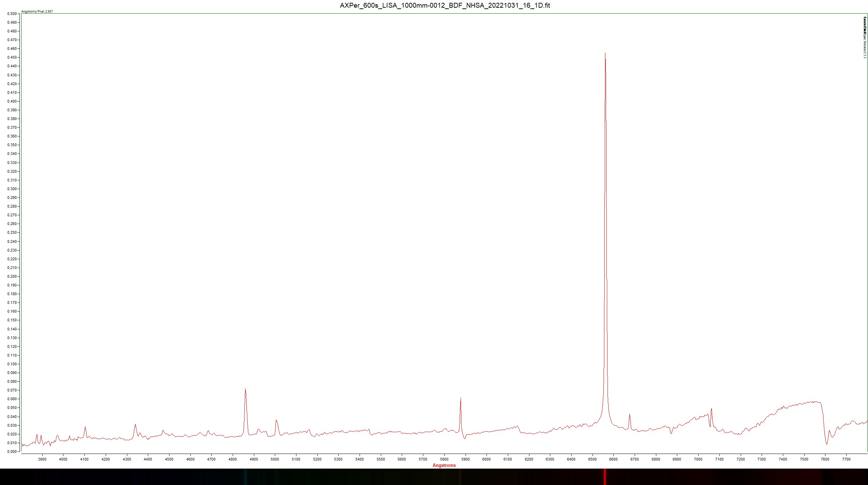
Task: Click the 0.500 y-axis tick label
Action: [12, 14]
